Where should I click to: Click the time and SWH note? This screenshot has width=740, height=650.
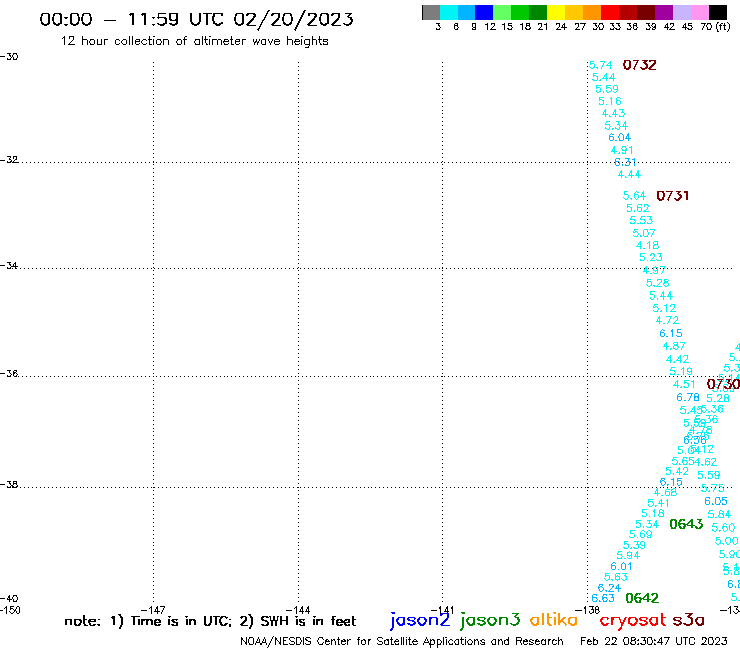coord(210,621)
